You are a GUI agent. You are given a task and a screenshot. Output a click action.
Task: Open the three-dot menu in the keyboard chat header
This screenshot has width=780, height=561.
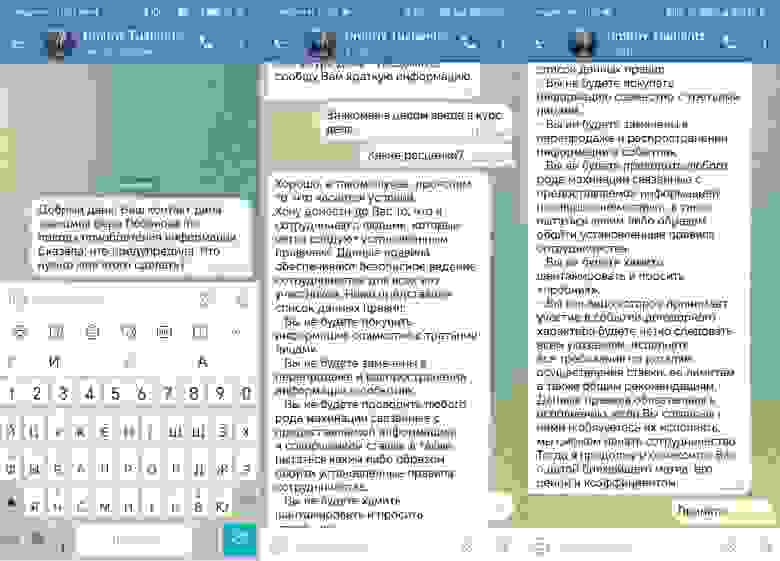pyautogui.click(x=243, y=44)
